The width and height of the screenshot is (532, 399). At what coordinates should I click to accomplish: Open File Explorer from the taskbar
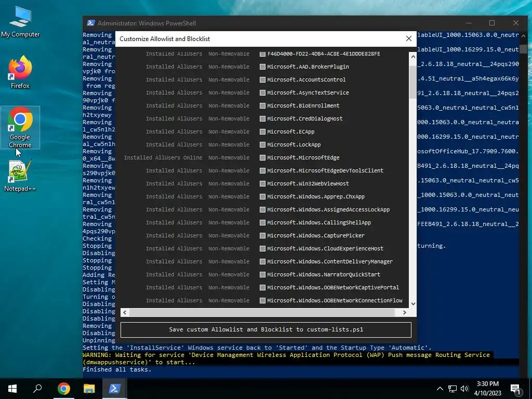click(x=89, y=389)
